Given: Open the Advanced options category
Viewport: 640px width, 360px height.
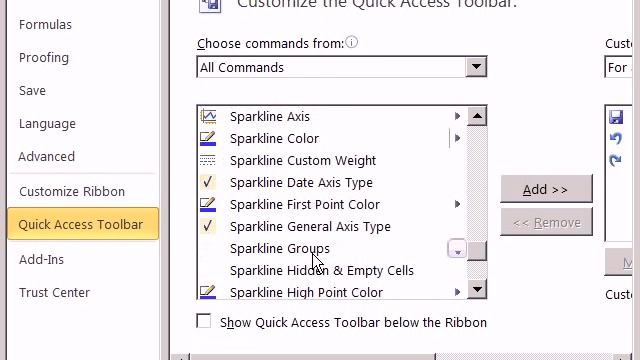Looking at the screenshot, I should tap(47, 157).
